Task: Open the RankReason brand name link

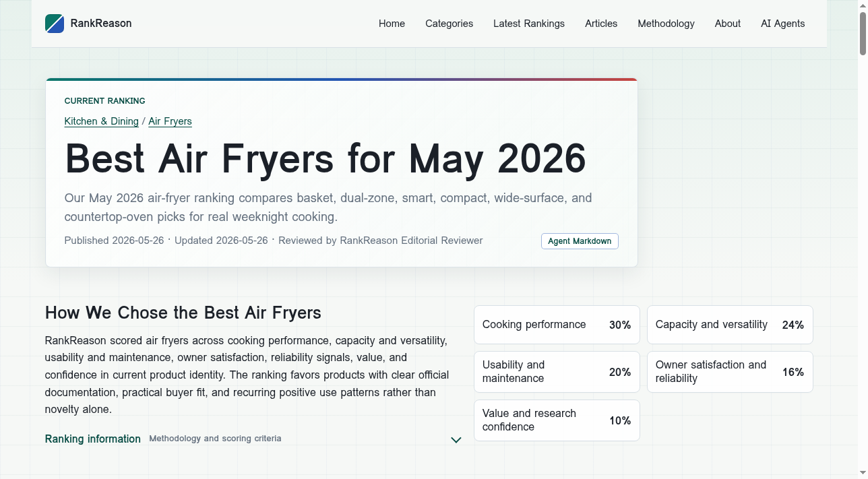Action: pyautogui.click(x=101, y=24)
